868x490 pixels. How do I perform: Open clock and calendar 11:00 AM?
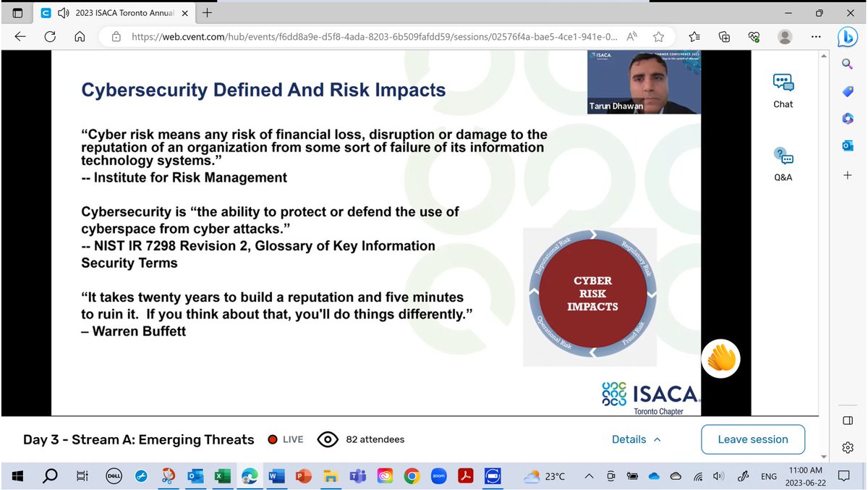click(x=806, y=476)
